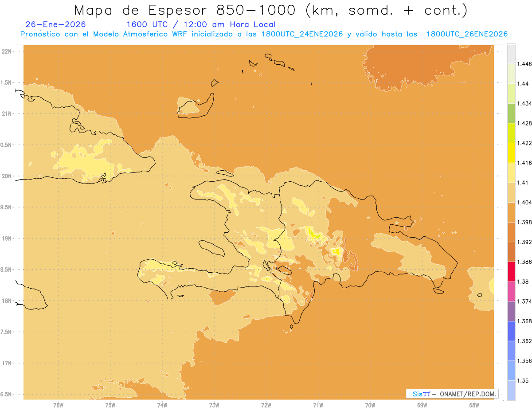Pick the light tan legend band between 1.404 and 1.41

[511, 192]
